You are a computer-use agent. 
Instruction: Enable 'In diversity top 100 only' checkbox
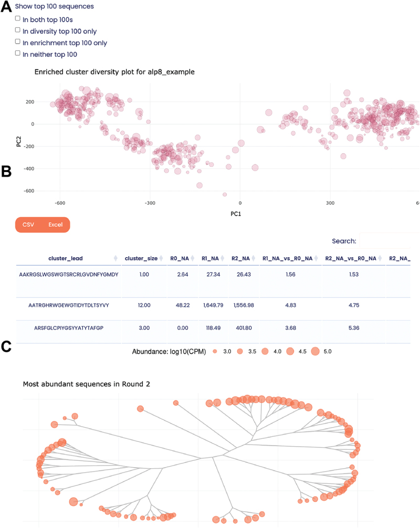pyautogui.click(x=17, y=29)
